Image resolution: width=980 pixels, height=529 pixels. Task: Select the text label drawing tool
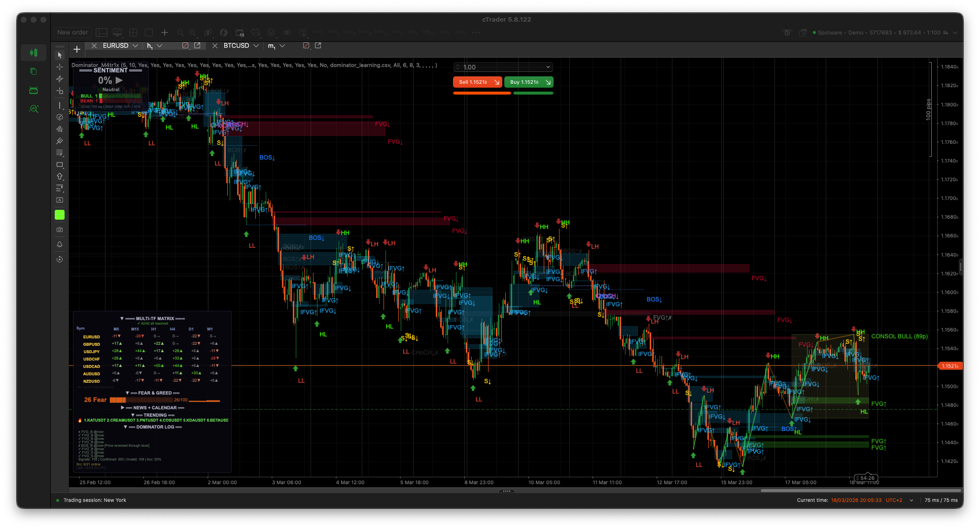[x=60, y=200]
